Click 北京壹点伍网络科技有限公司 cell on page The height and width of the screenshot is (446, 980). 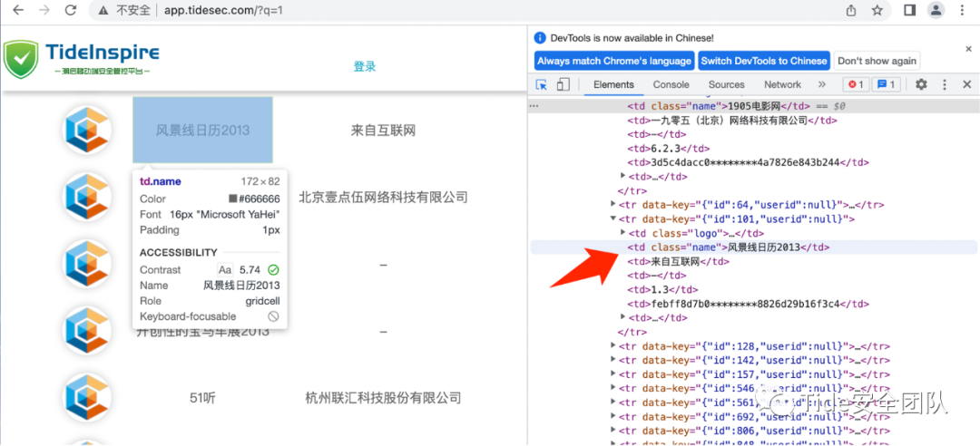(x=383, y=198)
